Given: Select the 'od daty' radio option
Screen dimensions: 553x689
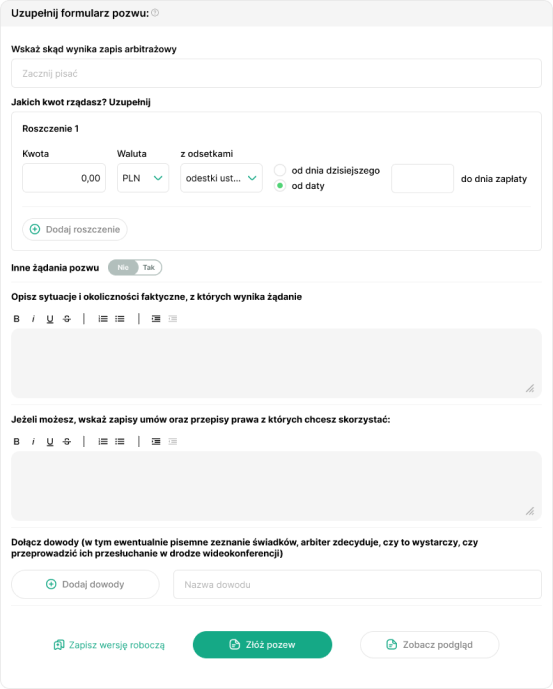Looking at the screenshot, I should (x=280, y=185).
